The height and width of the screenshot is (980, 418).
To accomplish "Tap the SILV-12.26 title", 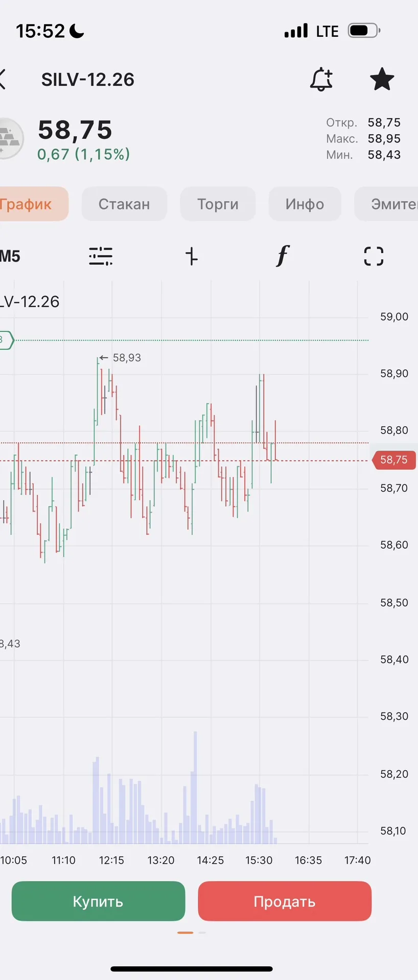I will coord(88,80).
